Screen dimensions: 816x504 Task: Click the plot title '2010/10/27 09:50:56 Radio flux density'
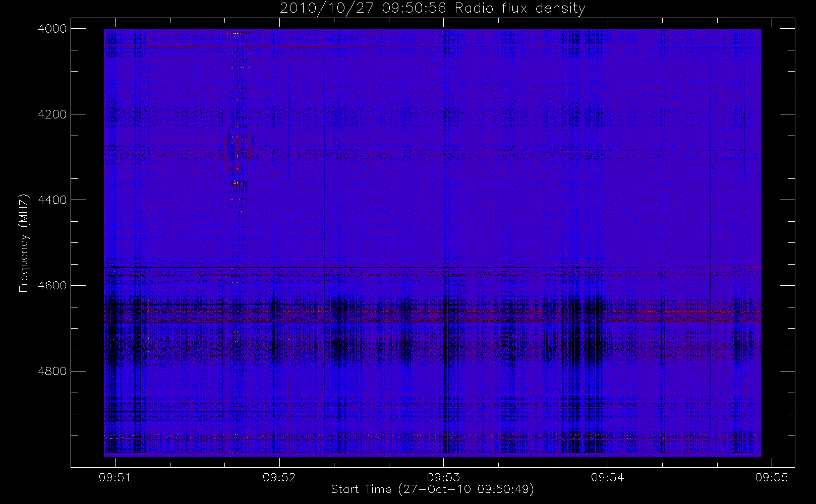pos(432,9)
